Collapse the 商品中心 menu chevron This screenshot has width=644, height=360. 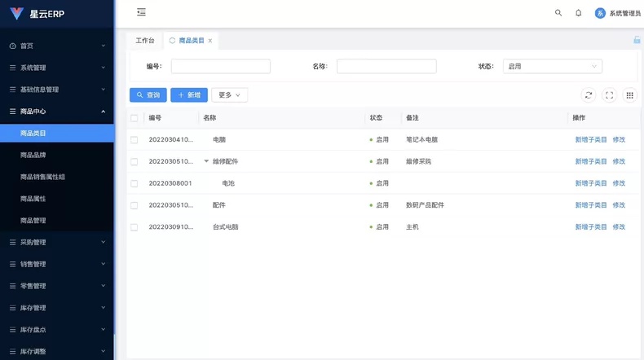[103, 112]
